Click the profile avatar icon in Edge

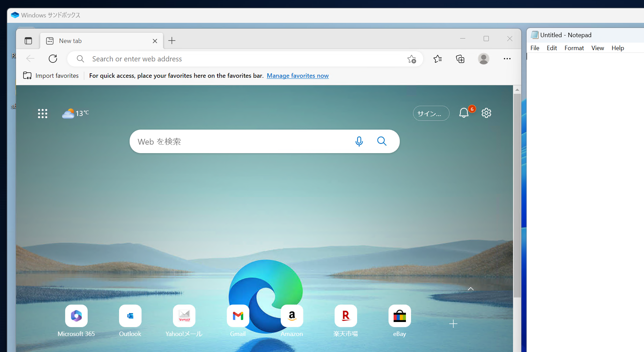click(x=484, y=59)
